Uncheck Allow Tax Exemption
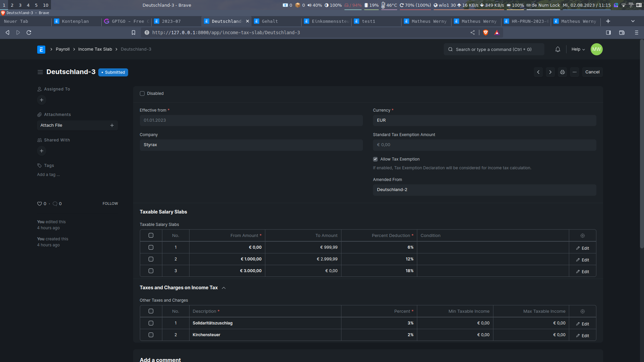 [x=375, y=159]
